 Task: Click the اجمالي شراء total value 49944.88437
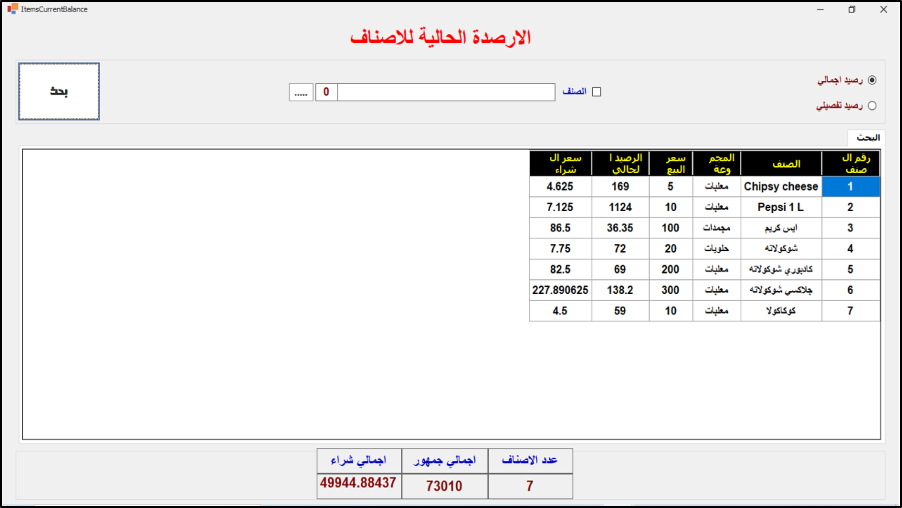tap(359, 484)
